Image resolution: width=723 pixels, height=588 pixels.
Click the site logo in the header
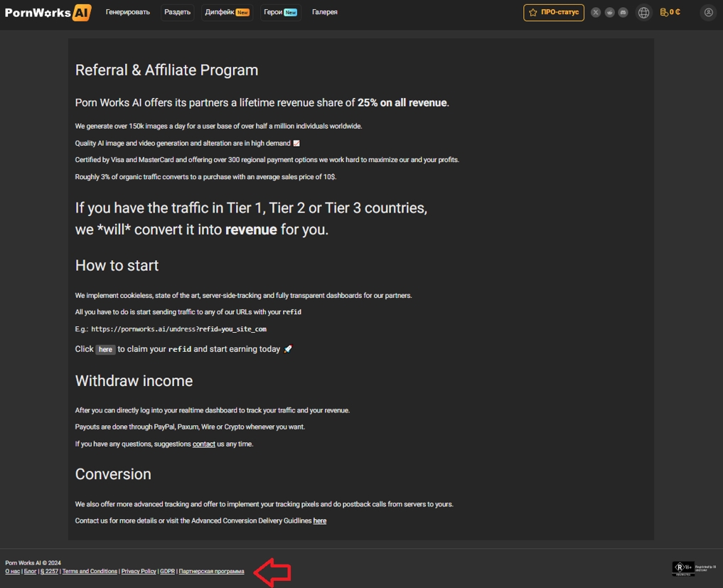tap(48, 13)
